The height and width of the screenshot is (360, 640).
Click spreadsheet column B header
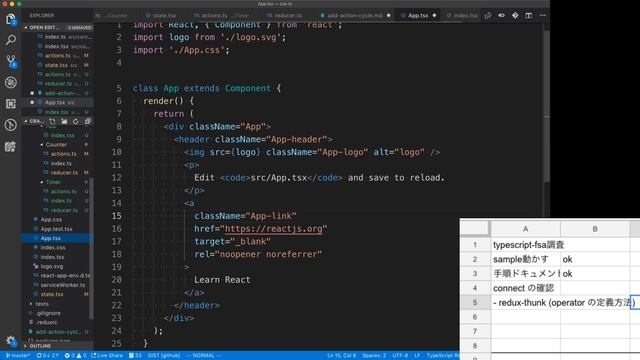pos(595,229)
